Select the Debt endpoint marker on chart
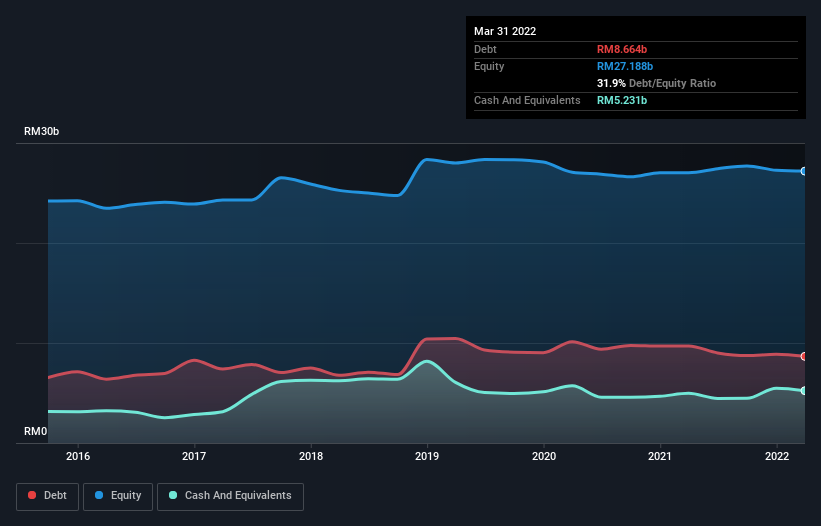Image resolution: width=821 pixels, height=526 pixels. click(x=804, y=356)
